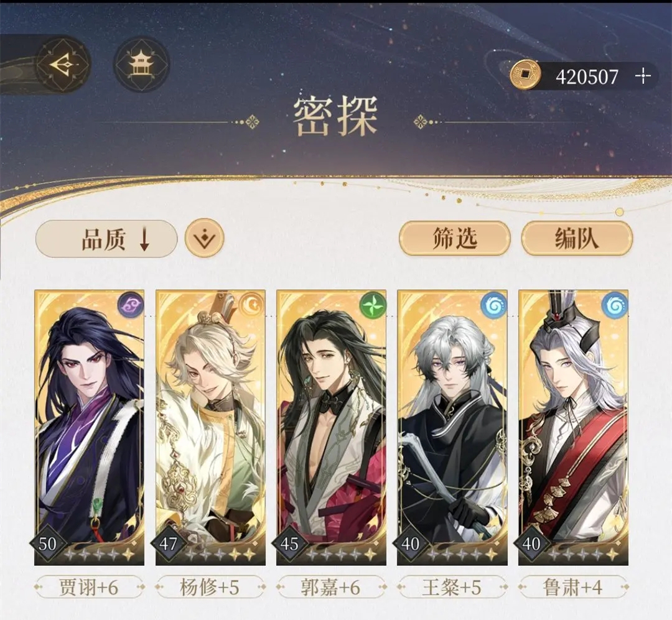Tap the 郭嘉+6 name label
The height and width of the screenshot is (620, 672).
point(331,587)
